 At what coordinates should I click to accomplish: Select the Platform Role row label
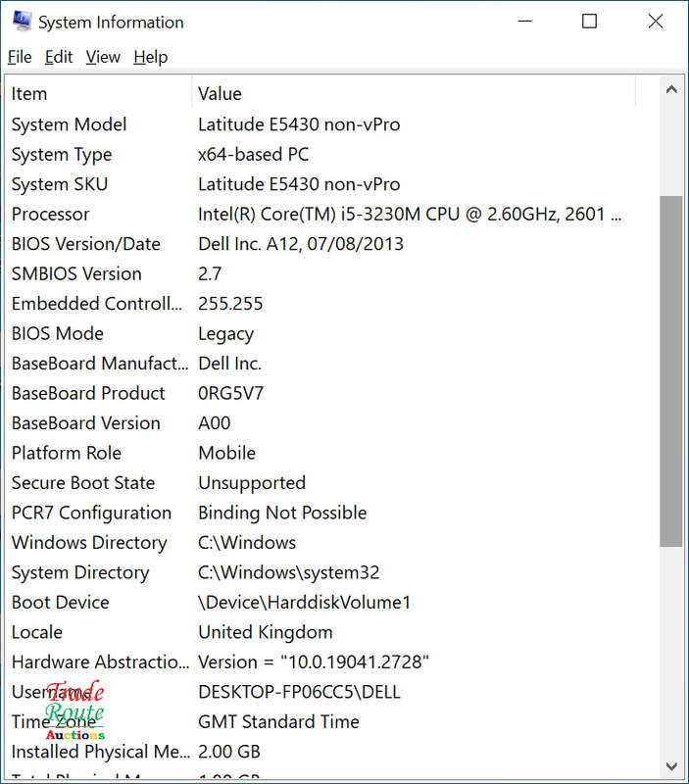67,453
